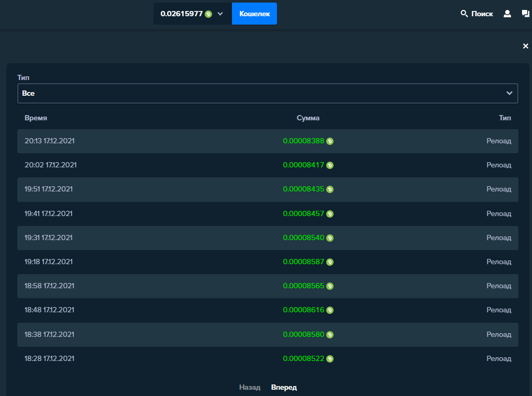Click the amount 0.00008457
Viewport: 532px width, 396px height.
304,213
